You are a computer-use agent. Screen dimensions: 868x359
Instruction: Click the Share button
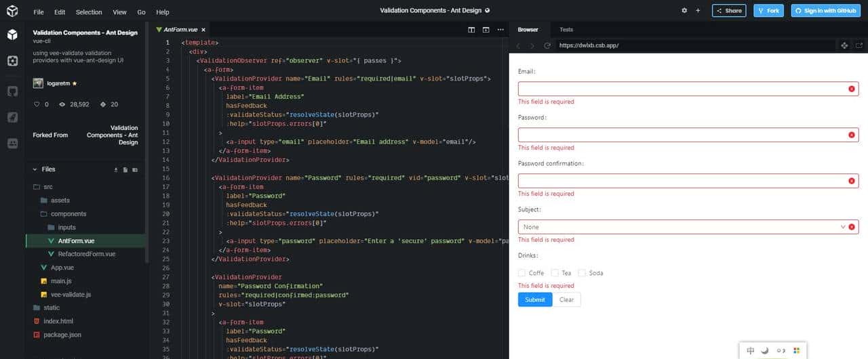coord(729,11)
